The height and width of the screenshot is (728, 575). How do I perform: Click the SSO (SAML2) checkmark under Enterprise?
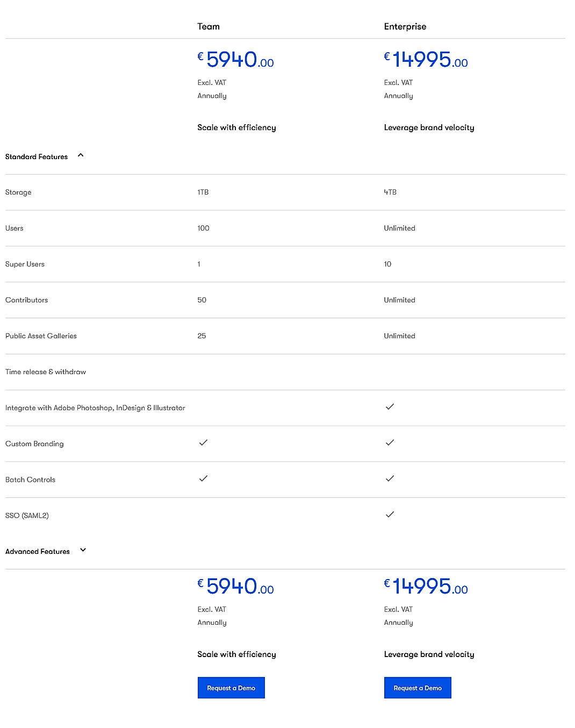390,515
